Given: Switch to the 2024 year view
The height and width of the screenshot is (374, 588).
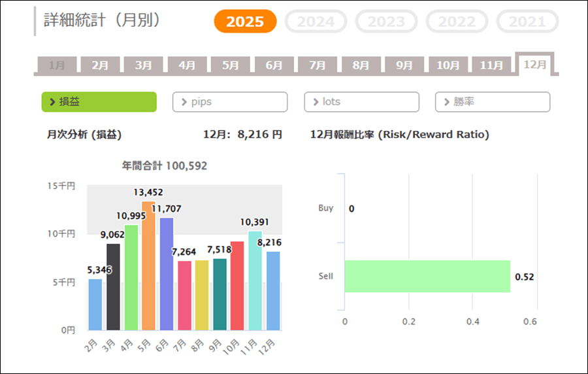Looking at the screenshot, I should [x=316, y=22].
